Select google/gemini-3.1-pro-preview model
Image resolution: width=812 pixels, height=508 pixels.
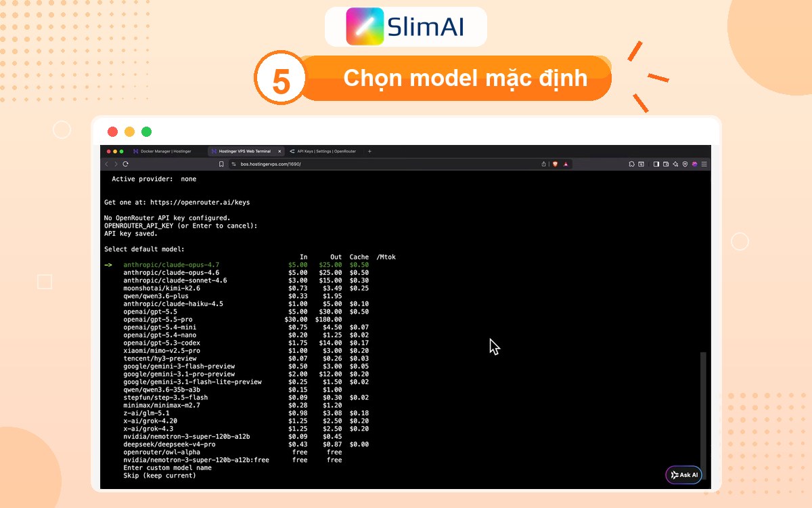[x=179, y=374]
